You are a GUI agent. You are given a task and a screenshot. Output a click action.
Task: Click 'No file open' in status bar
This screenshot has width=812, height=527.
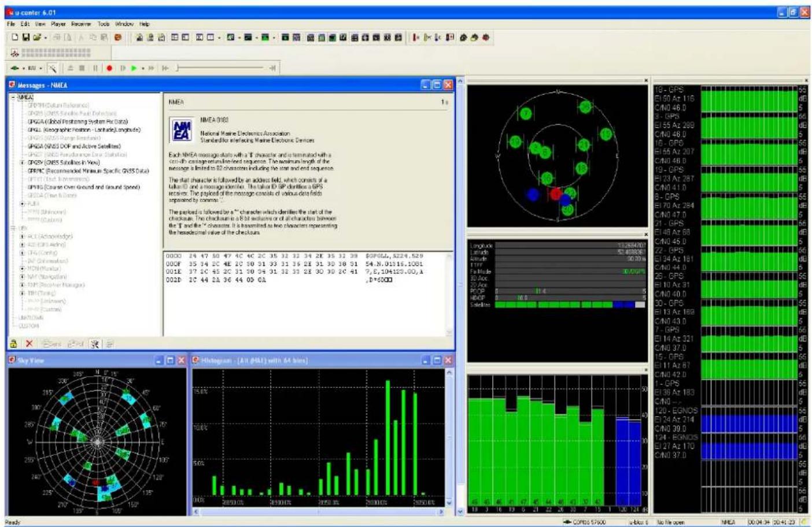[671, 522]
